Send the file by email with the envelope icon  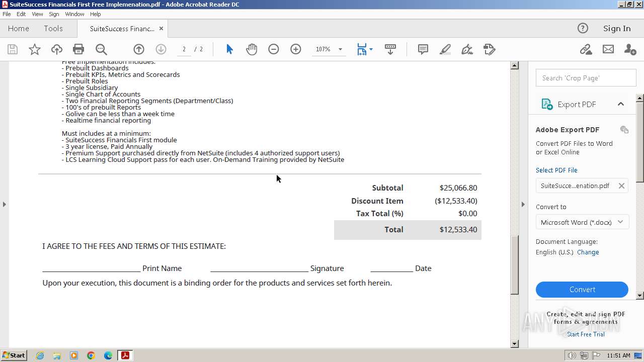tap(608, 49)
